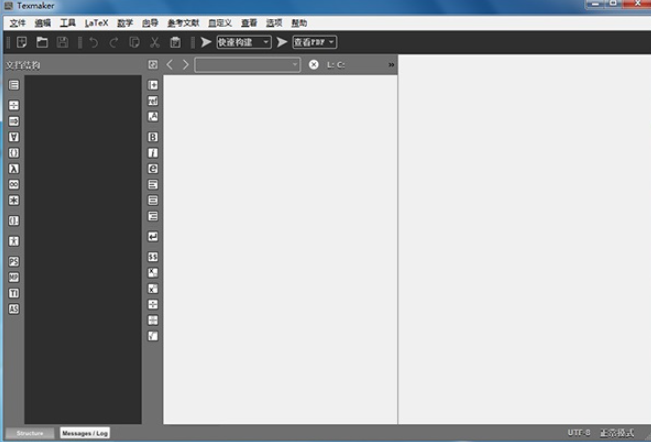651x442 pixels.
Task: Open the 帮助 menu
Action: coord(299,23)
